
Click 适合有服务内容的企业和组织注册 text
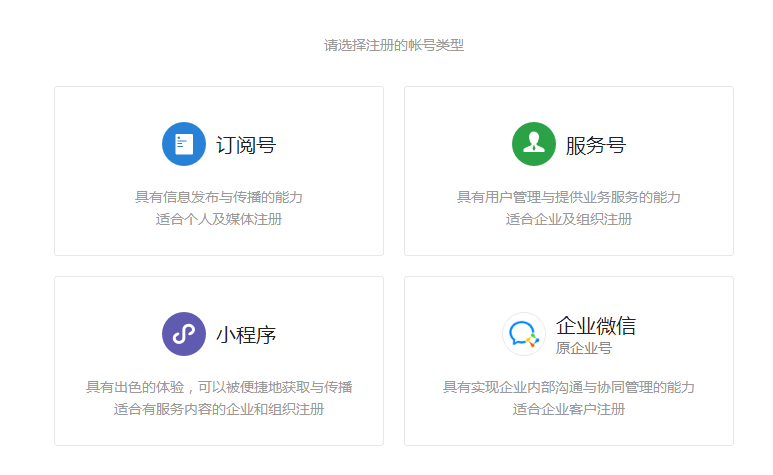tap(219, 409)
